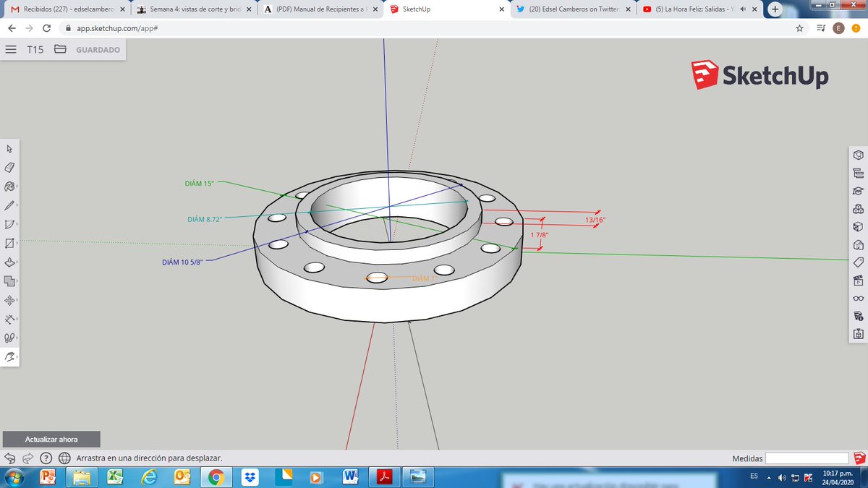Screen dimensions: 868x488
Task: Switch to the Edsel Camberos Twitter tab
Action: (573, 9)
